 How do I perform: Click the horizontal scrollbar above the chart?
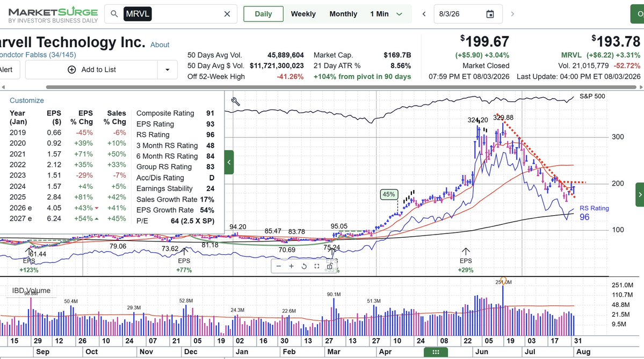pyautogui.click(x=342, y=87)
